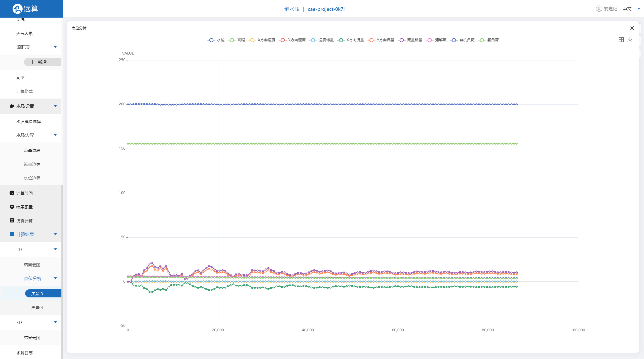Select language 中文

click(627, 9)
